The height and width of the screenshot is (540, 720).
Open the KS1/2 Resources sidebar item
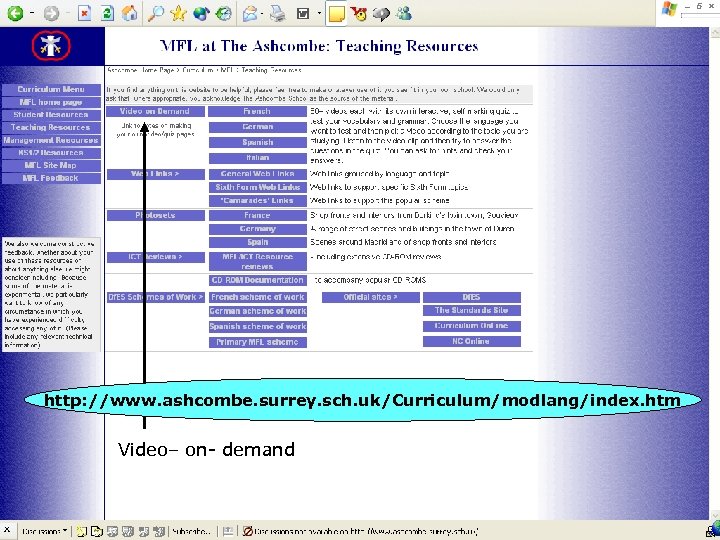point(51,152)
